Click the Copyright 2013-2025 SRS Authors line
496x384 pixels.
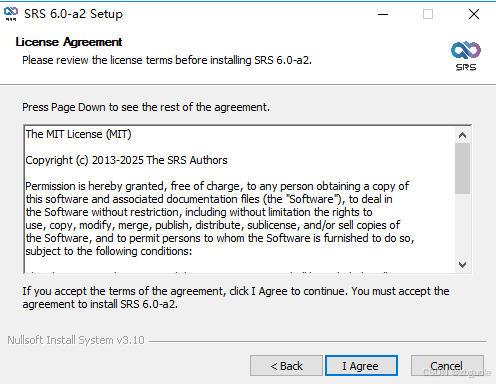(126, 160)
